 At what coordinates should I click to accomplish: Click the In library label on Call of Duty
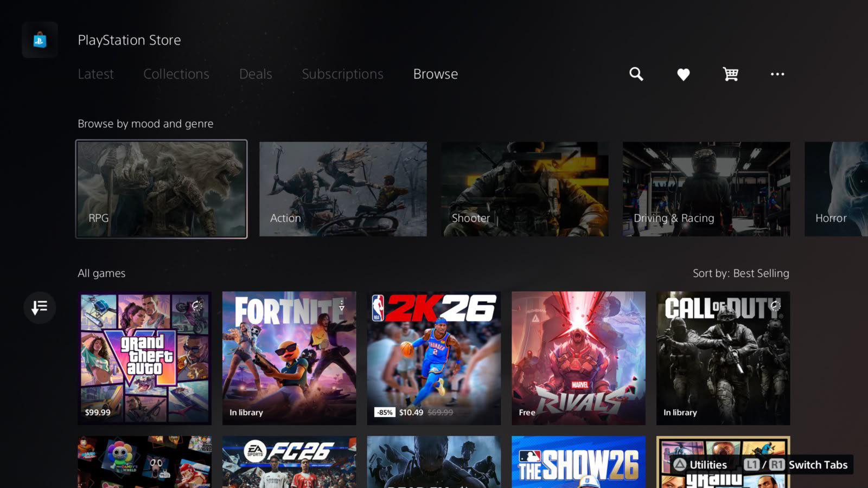coord(680,413)
